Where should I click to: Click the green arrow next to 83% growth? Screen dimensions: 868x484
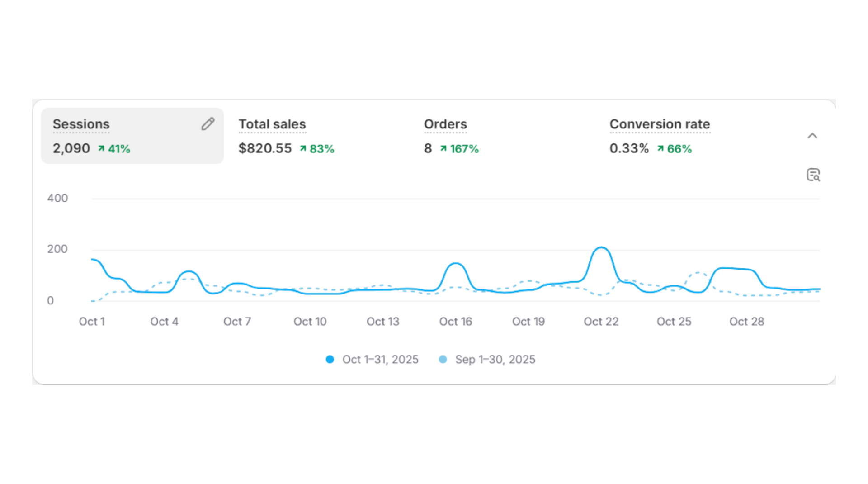click(x=303, y=148)
